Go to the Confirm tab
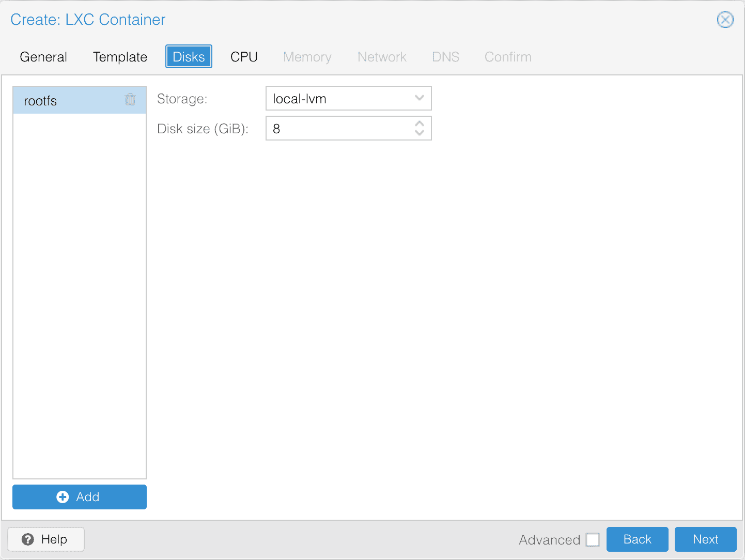 (x=508, y=57)
